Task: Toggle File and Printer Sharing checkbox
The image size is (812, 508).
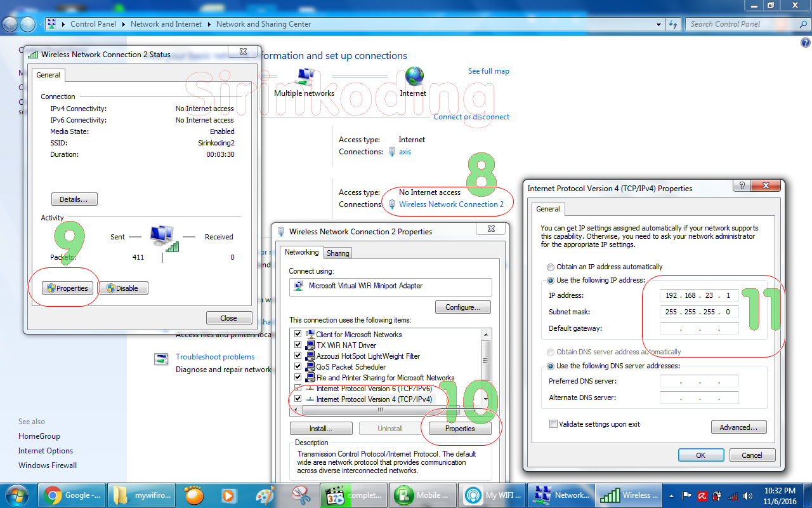Action: (298, 378)
